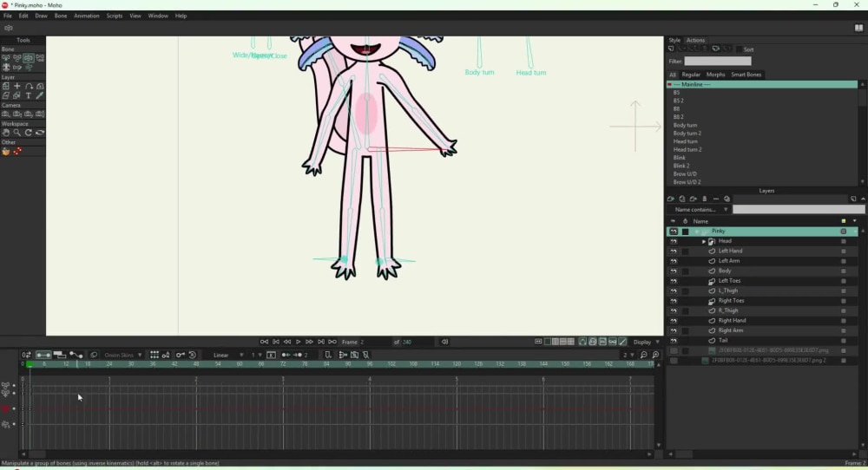Select the Track Camera tool
This screenshot has height=470, width=868.
(x=5, y=114)
